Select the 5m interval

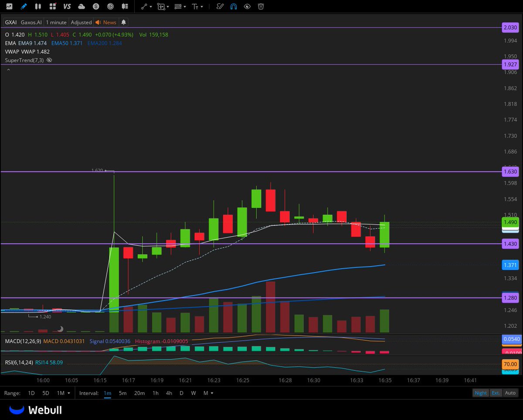click(122, 393)
